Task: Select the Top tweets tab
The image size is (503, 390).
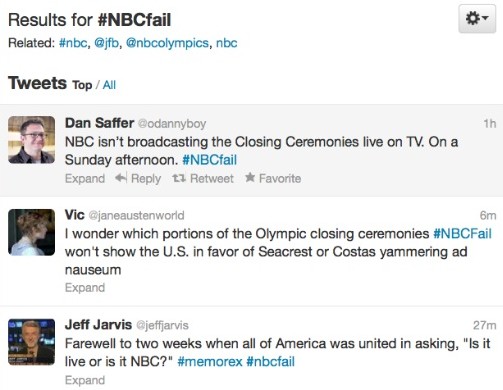Action: click(82, 85)
